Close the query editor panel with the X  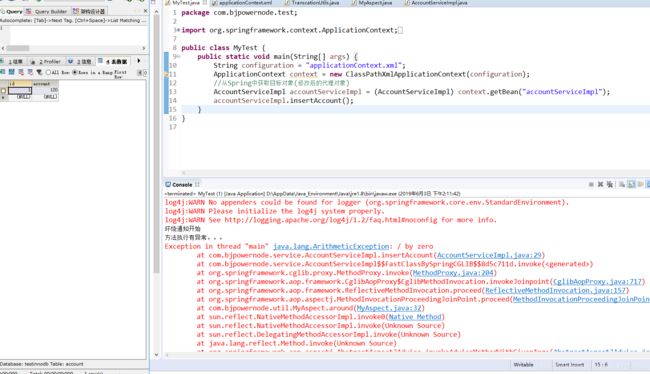pyautogui.click(x=145, y=11)
